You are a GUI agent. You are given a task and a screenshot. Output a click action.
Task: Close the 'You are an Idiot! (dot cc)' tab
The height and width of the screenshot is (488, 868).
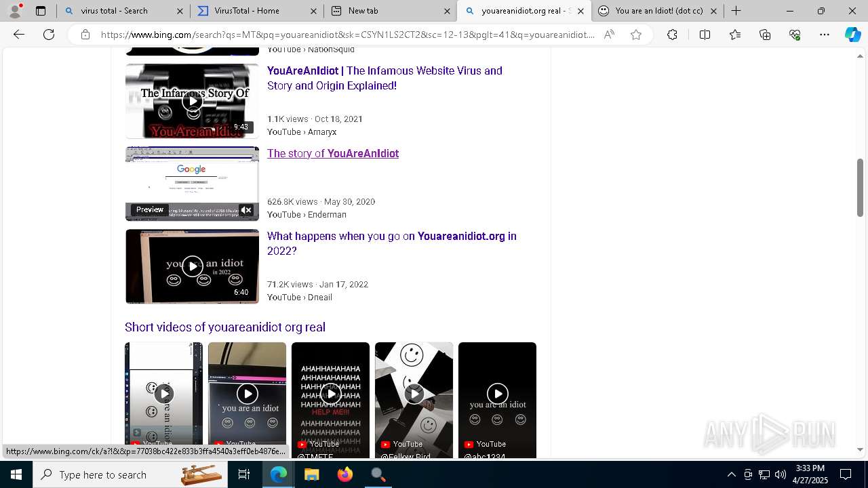point(714,11)
